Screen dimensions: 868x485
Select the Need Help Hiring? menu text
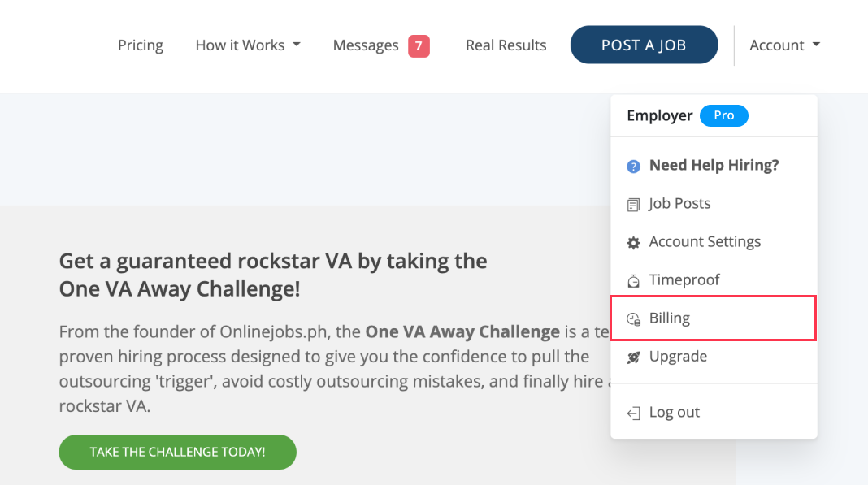coord(714,166)
